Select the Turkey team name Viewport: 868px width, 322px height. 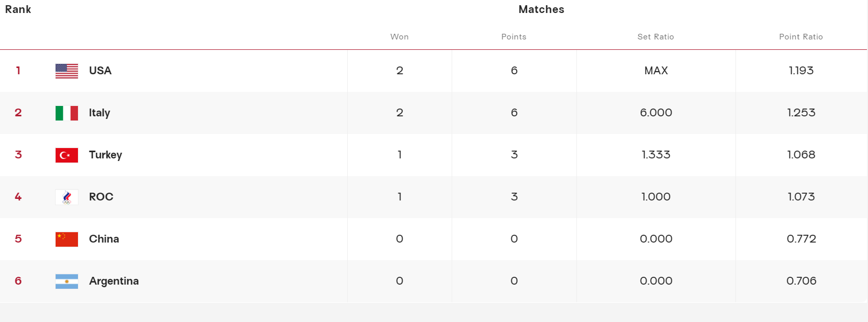tap(106, 155)
